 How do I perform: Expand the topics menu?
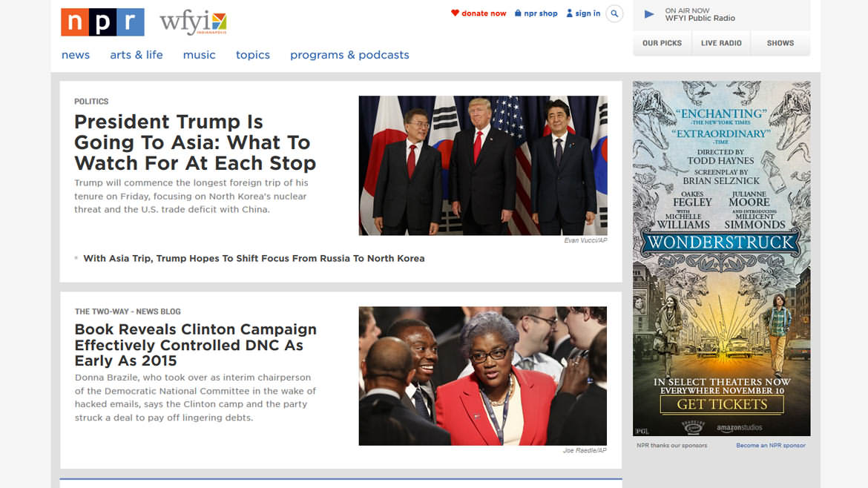click(253, 55)
